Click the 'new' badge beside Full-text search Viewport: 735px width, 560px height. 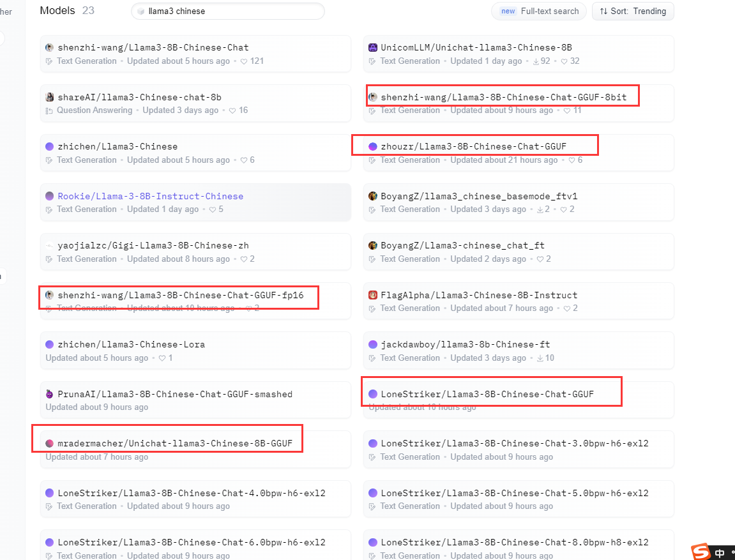[x=508, y=11]
